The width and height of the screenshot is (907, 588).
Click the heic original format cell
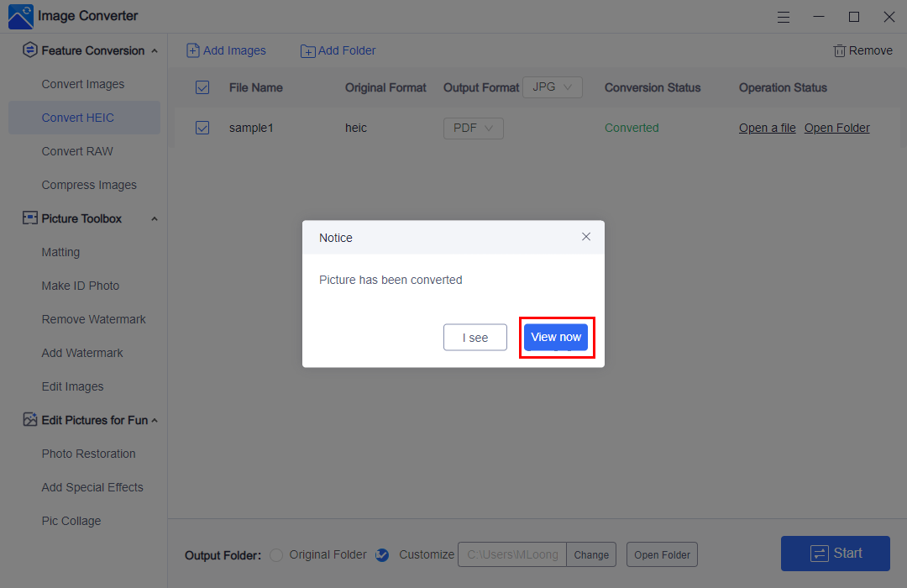pos(356,128)
